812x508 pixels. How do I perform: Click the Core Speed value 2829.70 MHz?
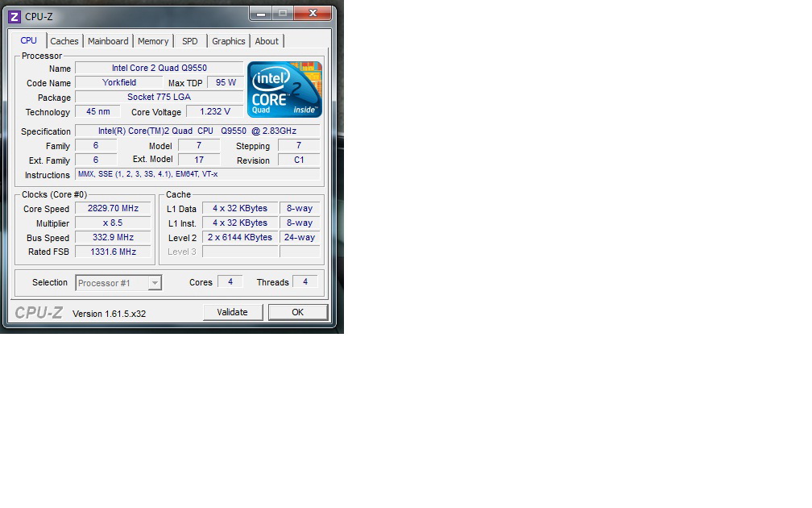[113, 208]
